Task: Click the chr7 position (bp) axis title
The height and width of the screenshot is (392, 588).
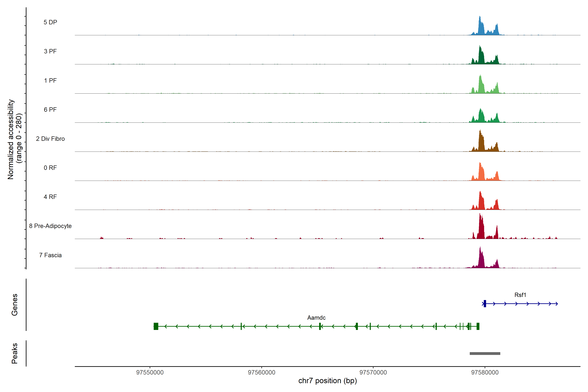Action: pyautogui.click(x=327, y=381)
